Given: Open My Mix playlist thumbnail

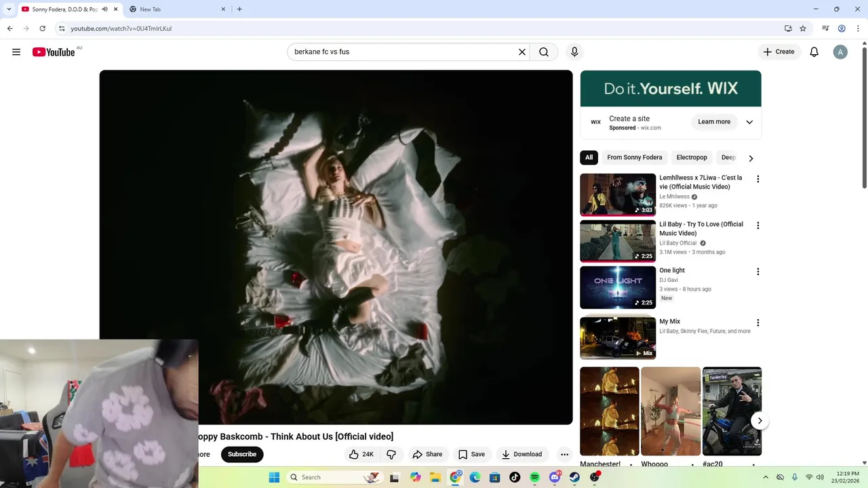Looking at the screenshot, I should [618, 338].
